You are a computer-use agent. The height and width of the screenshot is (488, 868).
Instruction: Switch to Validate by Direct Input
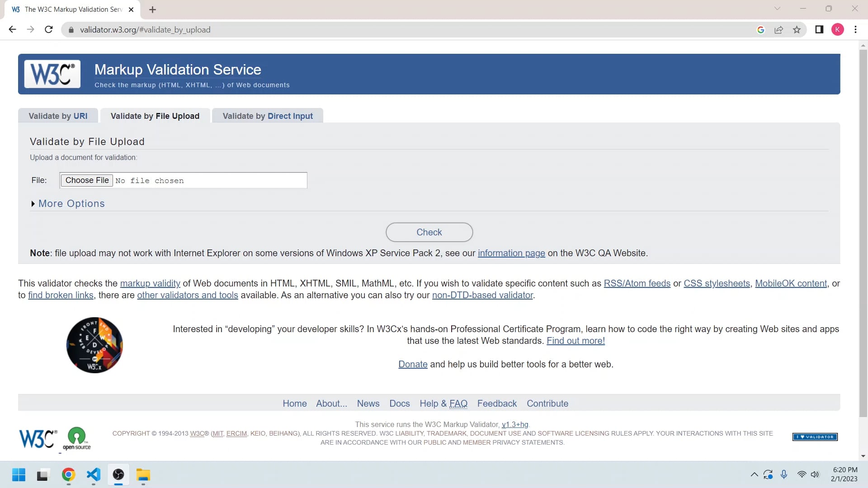point(267,116)
